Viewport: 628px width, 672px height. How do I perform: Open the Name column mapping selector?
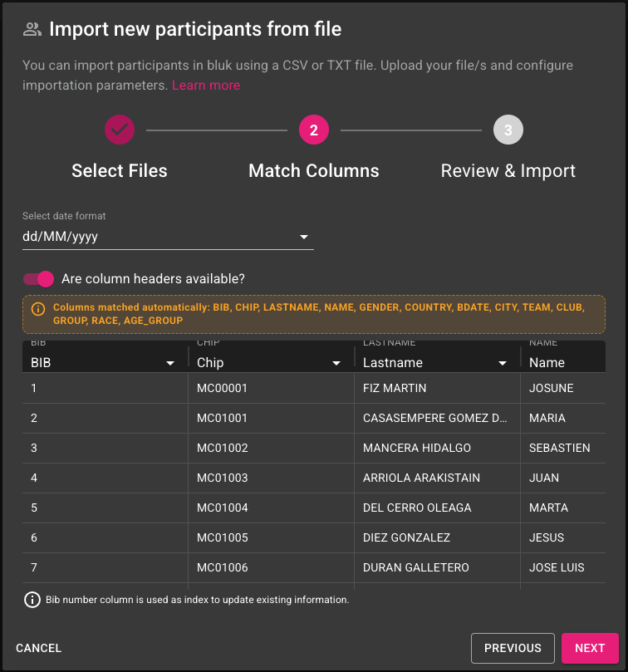coord(562,363)
